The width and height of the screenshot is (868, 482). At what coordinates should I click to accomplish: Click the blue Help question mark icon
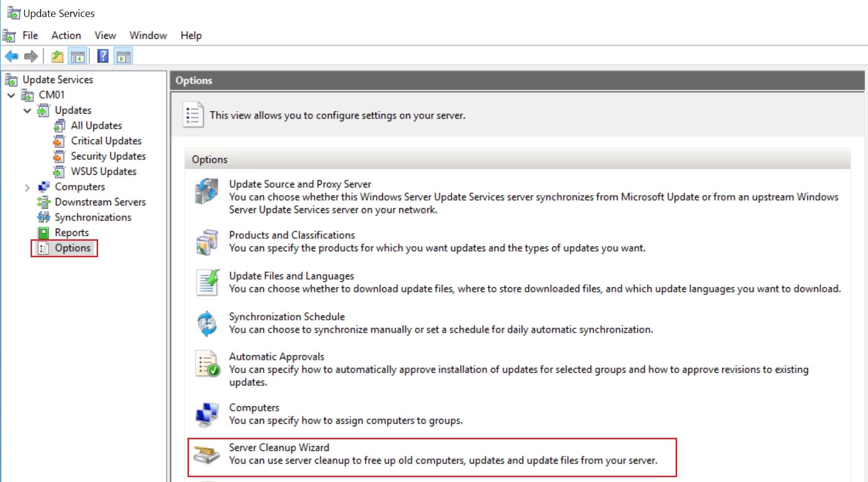103,56
